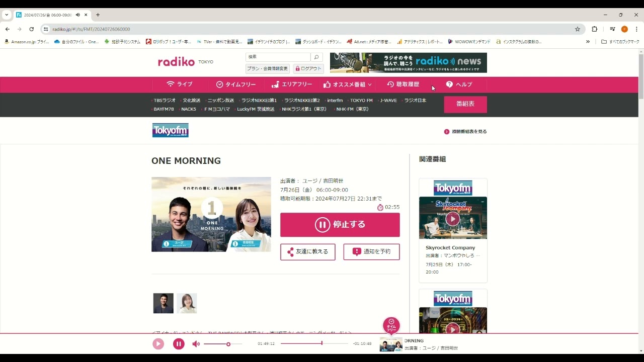Mute the tab via its speaker icon
The width and height of the screenshot is (644, 362).
point(77,15)
